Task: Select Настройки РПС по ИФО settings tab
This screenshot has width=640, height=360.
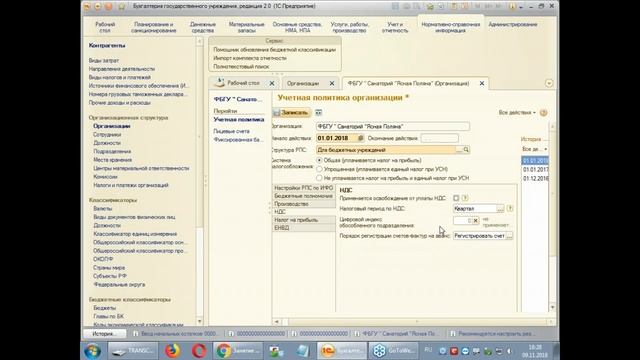Action: pos(304,188)
